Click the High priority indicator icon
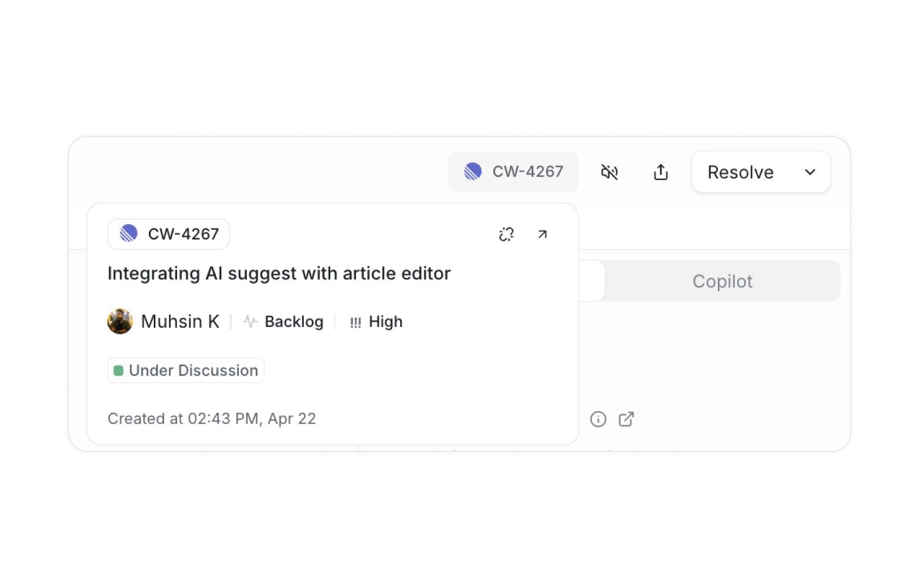 tap(355, 322)
